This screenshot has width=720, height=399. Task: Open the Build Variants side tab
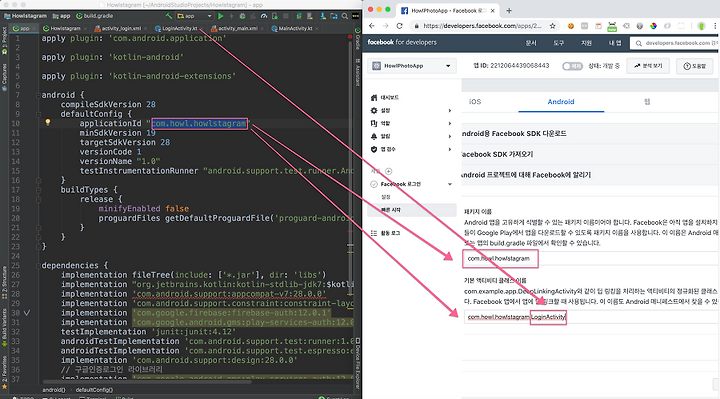4,328
